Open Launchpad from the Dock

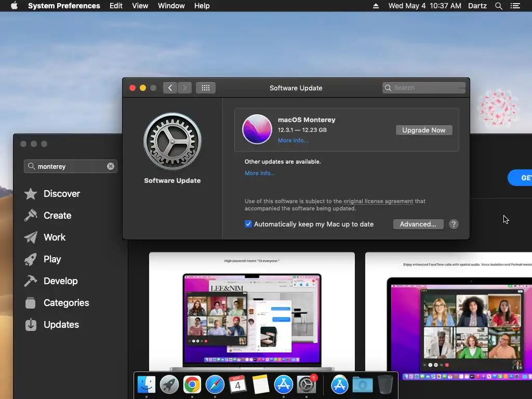[x=169, y=385]
